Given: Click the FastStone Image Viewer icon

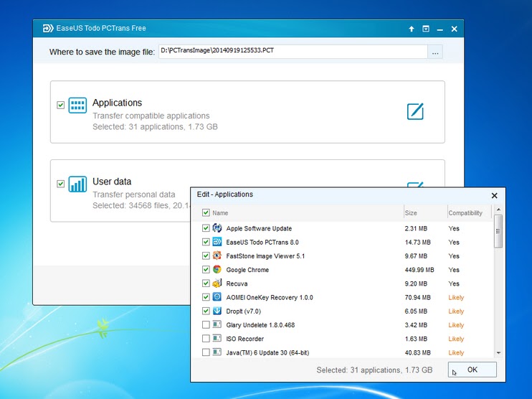Looking at the screenshot, I should (x=217, y=255).
